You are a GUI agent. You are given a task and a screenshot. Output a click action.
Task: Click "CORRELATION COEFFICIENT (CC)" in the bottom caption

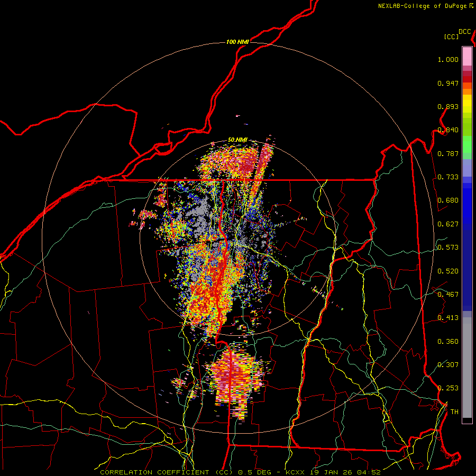[167, 472]
